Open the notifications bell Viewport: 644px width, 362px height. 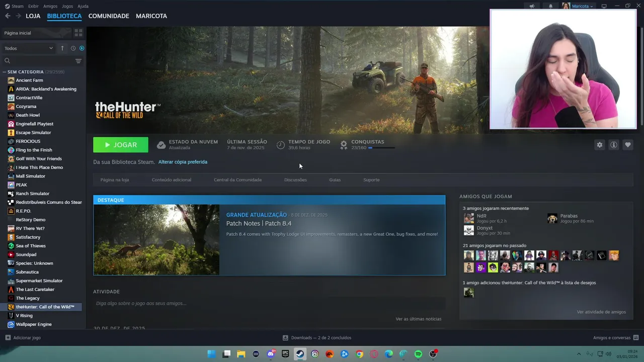click(550, 6)
